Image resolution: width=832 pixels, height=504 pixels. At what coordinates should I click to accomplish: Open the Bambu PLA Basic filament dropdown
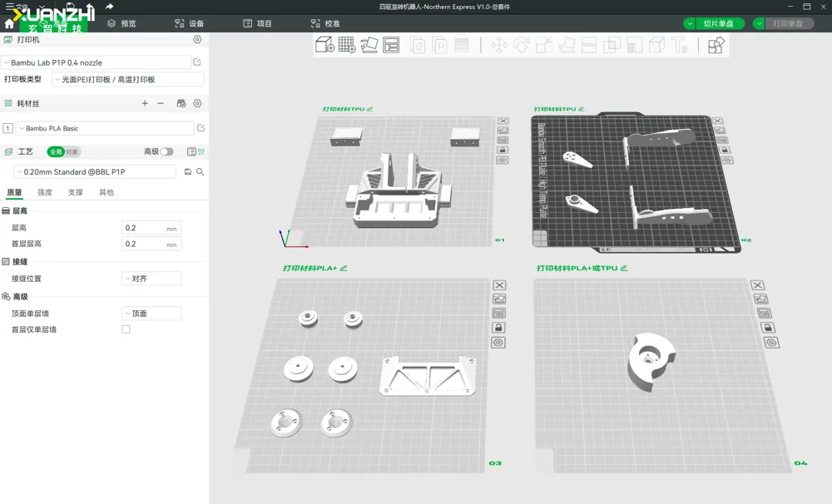(x=104, y=128)
